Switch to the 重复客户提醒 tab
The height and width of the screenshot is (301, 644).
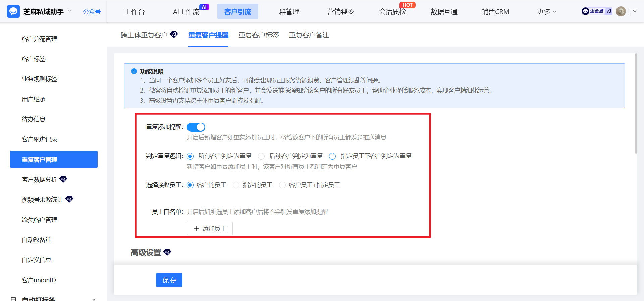[208, 35]
